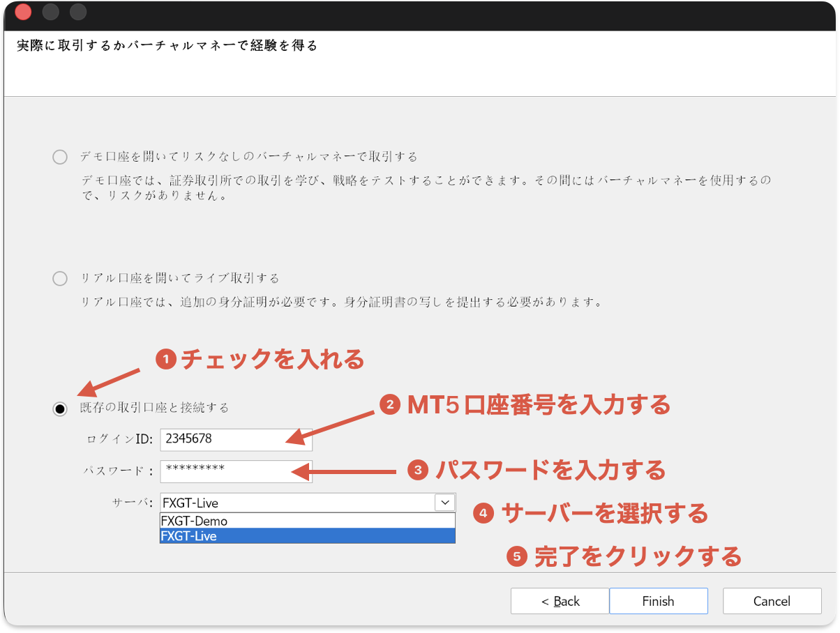
Task: Click the 'リアル口座を開いてライブ取引する' label text
Action: 180,279
